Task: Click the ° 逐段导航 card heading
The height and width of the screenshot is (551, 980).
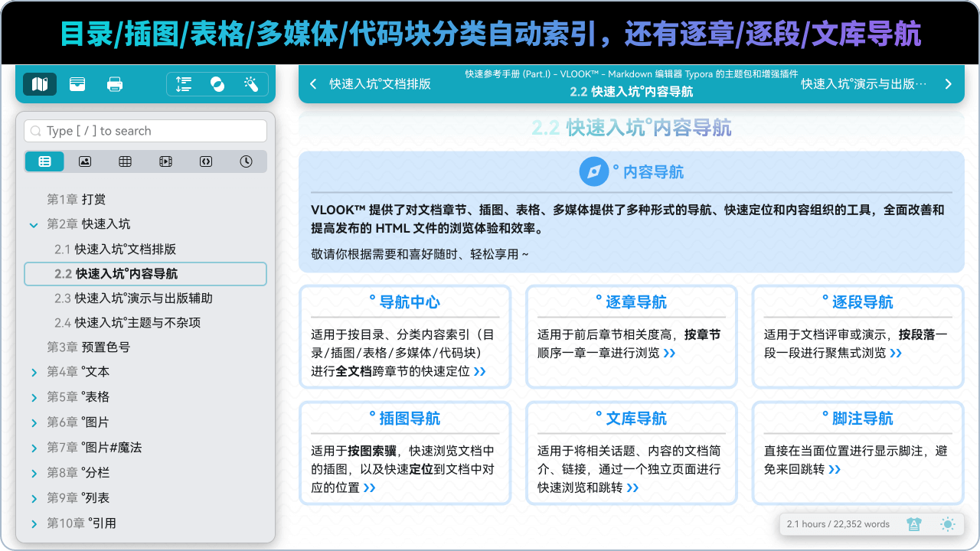Action: click(x=857, y=302)
